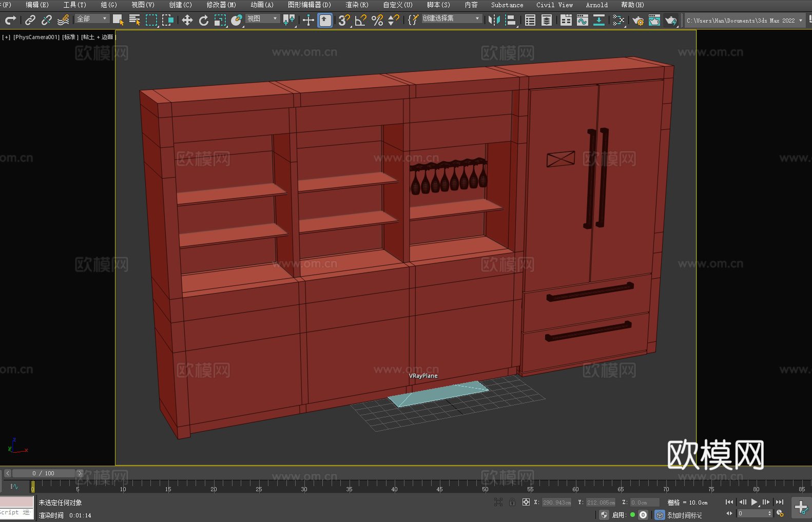This screenshot has height=522, width=812.
Task: Click the [+] viewport menu label
Action: tap(6, 37)
